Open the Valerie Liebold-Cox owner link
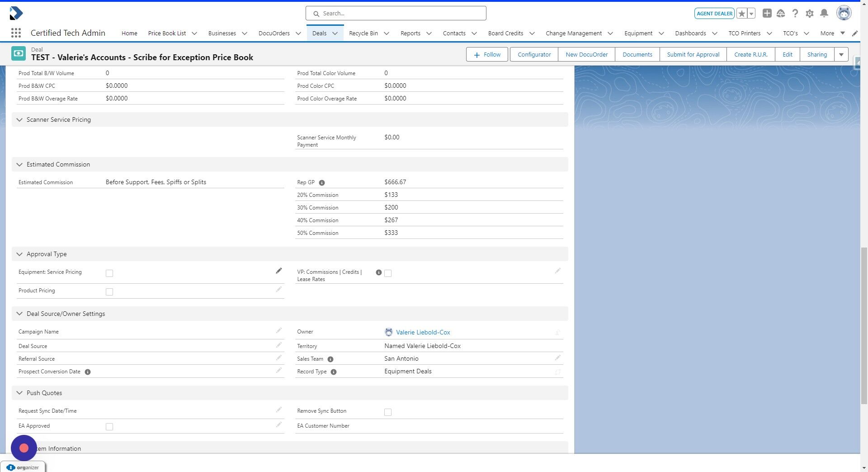Screen dimensions: 868x472 [423, 332]
